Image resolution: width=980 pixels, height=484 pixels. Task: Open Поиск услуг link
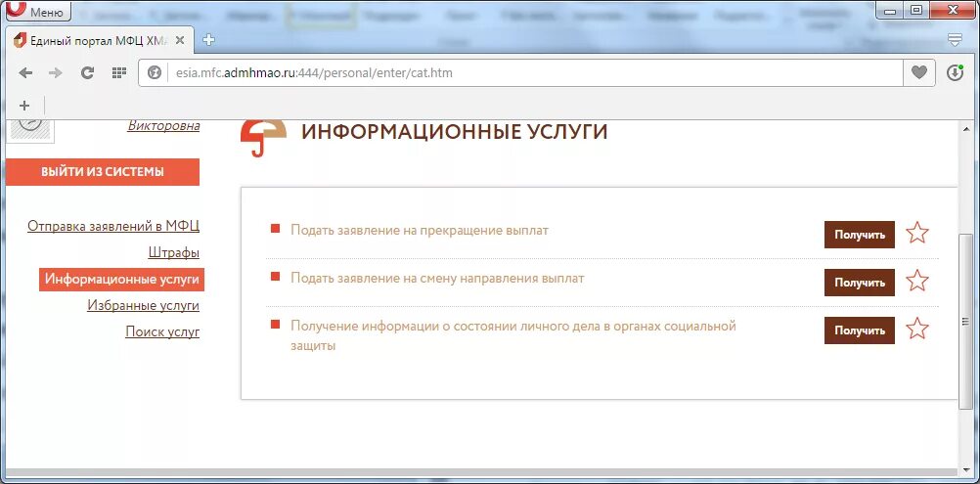(x=162, y=331)
